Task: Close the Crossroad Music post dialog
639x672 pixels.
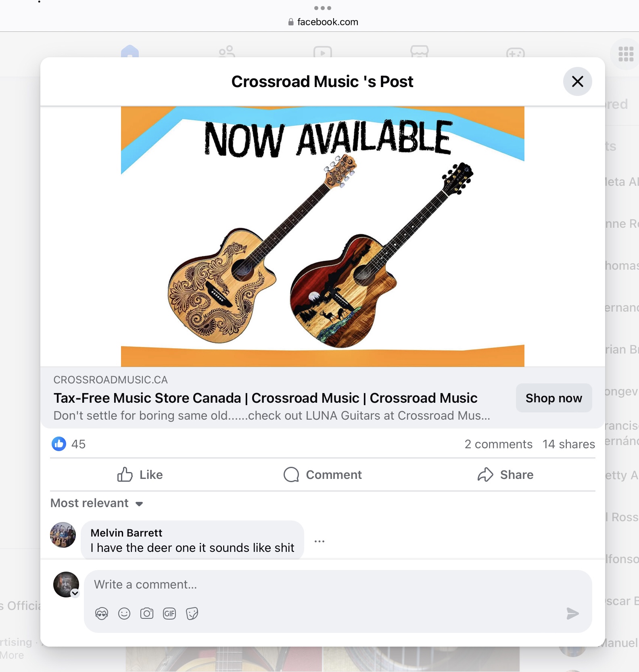Action: pos(578,81)
